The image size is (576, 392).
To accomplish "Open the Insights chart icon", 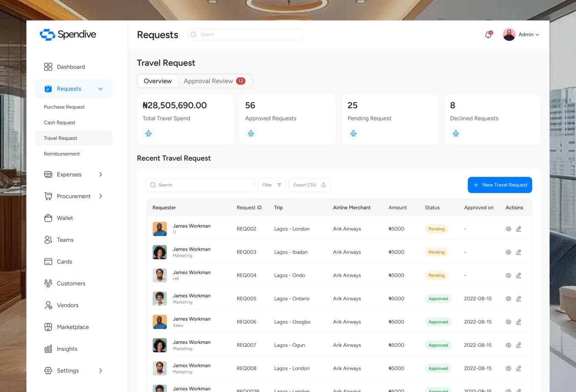I will pos(48,349).
